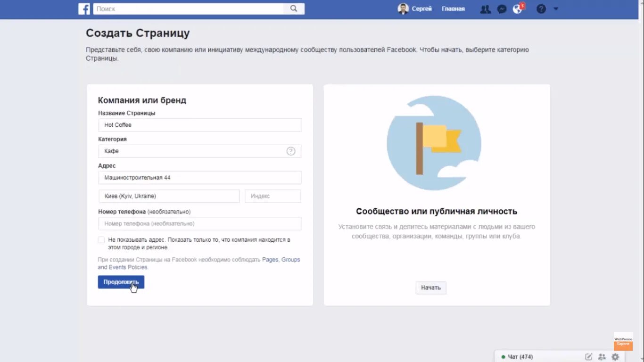Image resolution: width=644 pixels, height=362 pixels.
Task: Click the Компания или бренд heading
Action: pyautogui.click(x=142, y=100)
